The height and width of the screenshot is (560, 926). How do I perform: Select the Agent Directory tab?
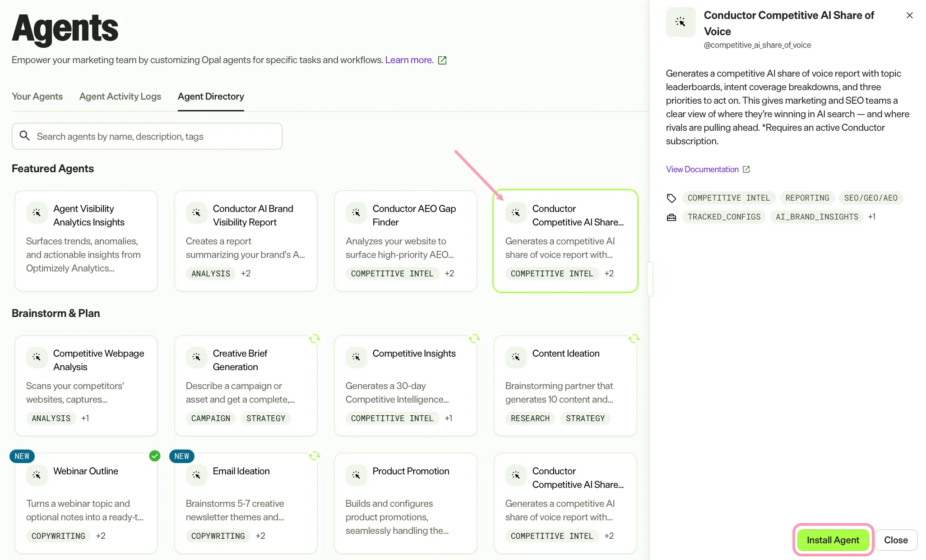tap(211, 96)
